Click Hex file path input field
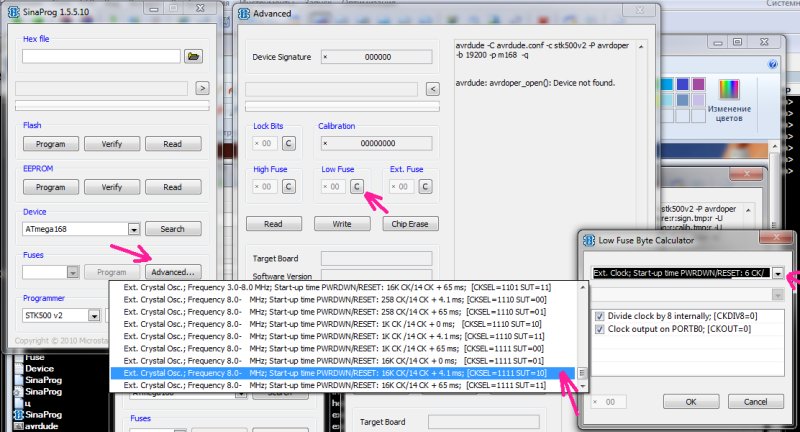 point(101,56)
